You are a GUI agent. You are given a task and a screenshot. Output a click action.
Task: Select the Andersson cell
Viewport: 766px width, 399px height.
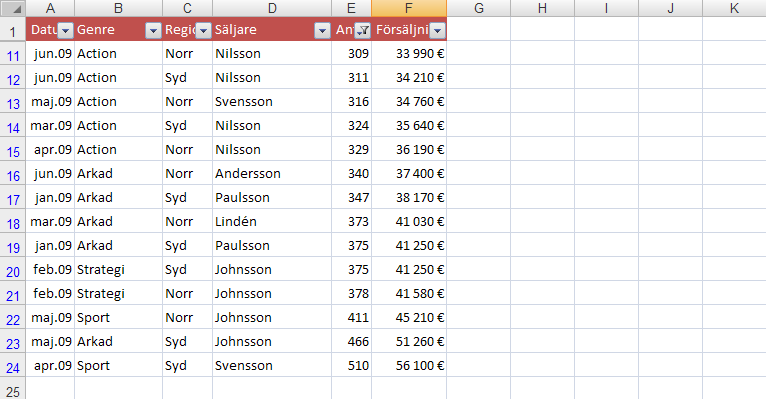(x=272, y=173)
